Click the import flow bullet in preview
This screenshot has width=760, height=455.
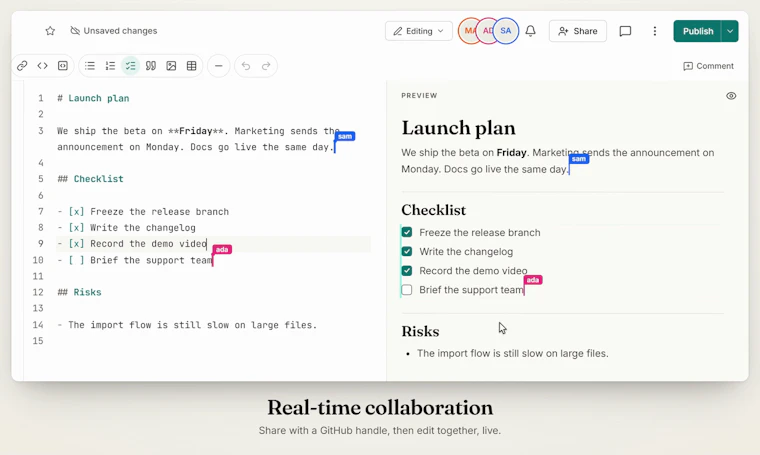click(x=512, y=353)
